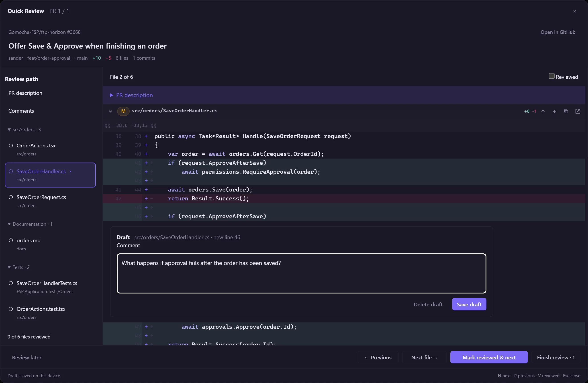Click the 'await orders.Save(order);' line
Image resolution: width=588 pixels, height=383 pixels.
click(344, 190)
